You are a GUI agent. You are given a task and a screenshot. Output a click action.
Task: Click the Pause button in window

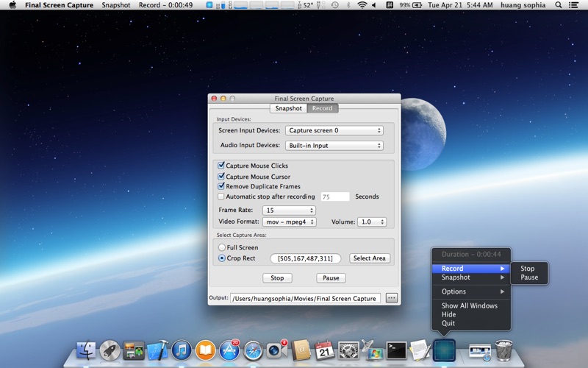click(331, 278)
